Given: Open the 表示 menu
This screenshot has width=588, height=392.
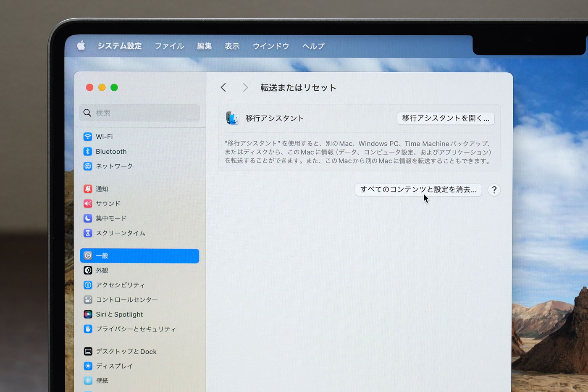Looking at the screenshot, I should tap(232, 46).
